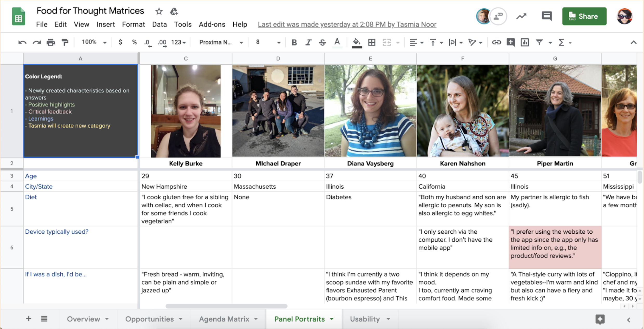Toggle bold formatting

point(294,42)
